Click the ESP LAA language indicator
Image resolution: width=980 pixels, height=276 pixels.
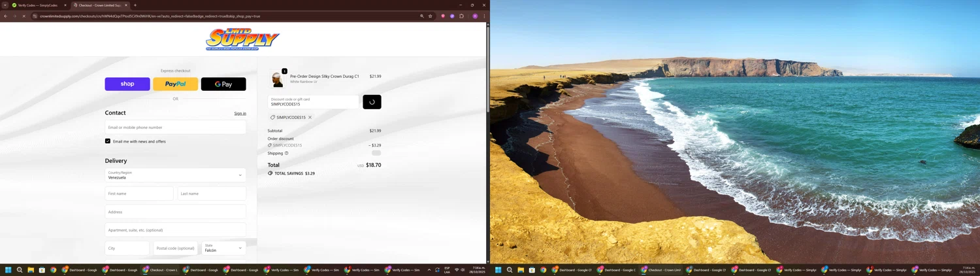pos(447,269)
